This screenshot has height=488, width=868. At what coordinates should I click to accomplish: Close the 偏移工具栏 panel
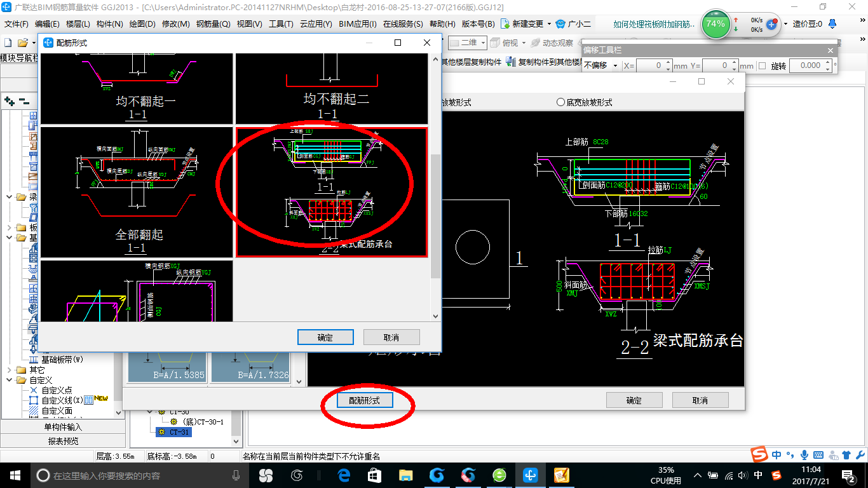[x=830, y=50]
